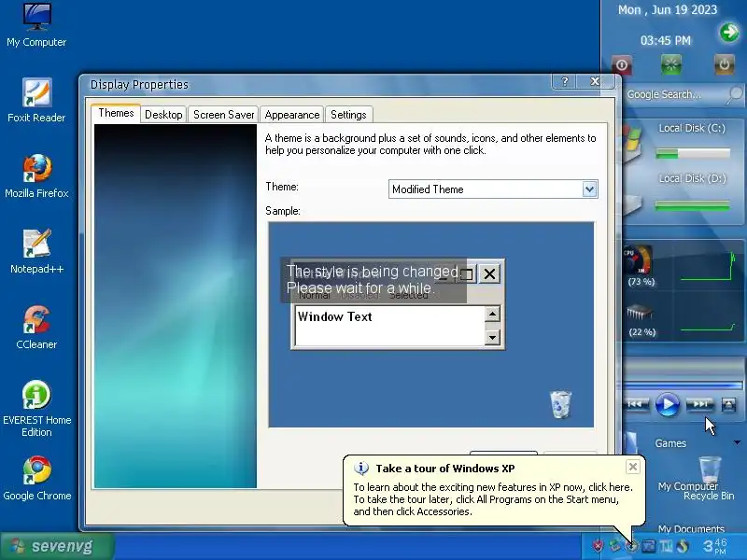Viewport: 747px width, 560px height.
Task: Click the magnifier icon in the Google Search box
Action: coord(735,94)
